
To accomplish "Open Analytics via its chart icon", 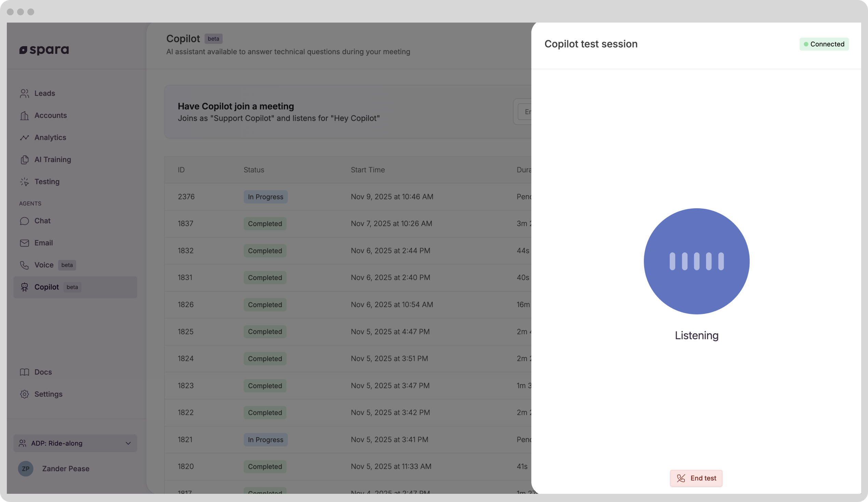I will click(24, 137).
